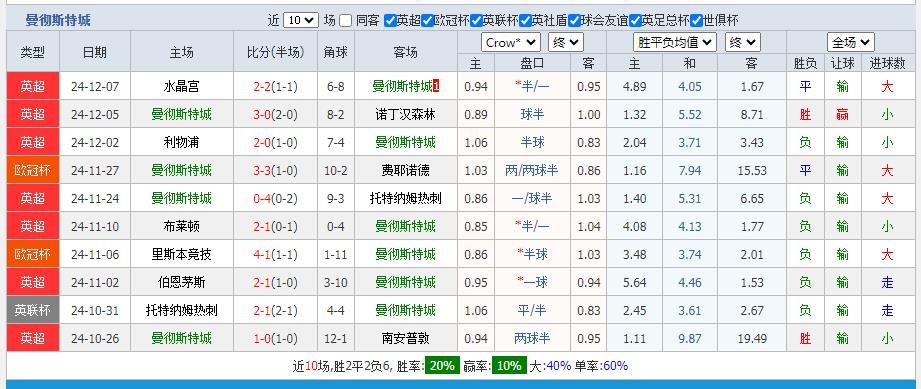
Task: Click handicap 两/两球半 on 费耶诺德 row
Action: pos(532,171)
